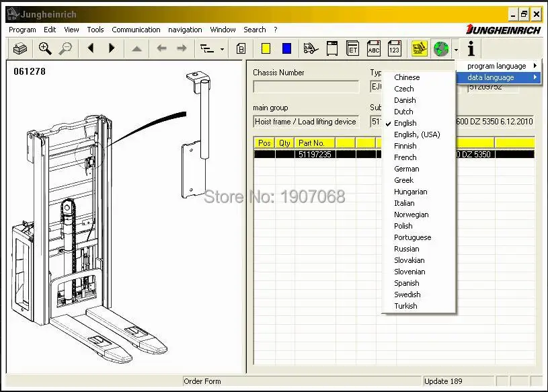
Task: Expand the globe language dropdown arrow
Action: pyautogui.click(x=456, y=50)
